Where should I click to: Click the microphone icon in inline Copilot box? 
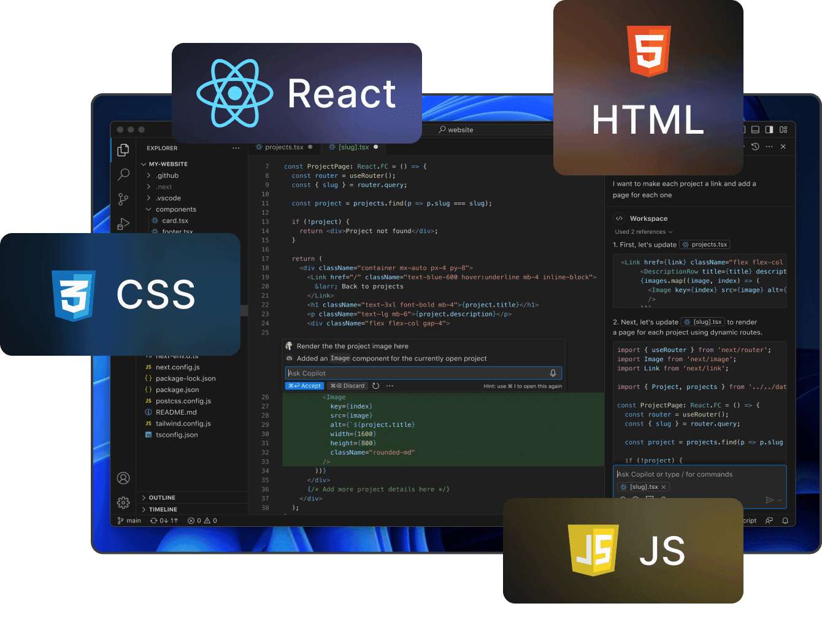[553, 373]
